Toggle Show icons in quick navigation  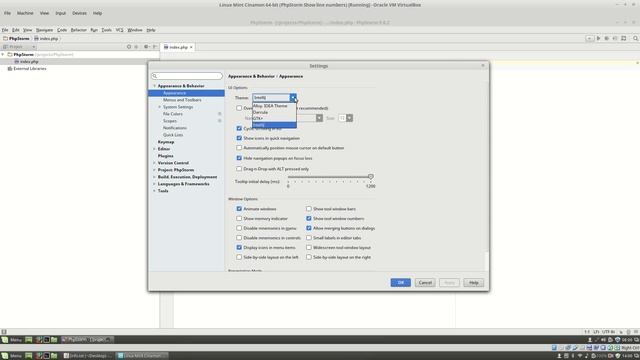(x=239, y=138)
